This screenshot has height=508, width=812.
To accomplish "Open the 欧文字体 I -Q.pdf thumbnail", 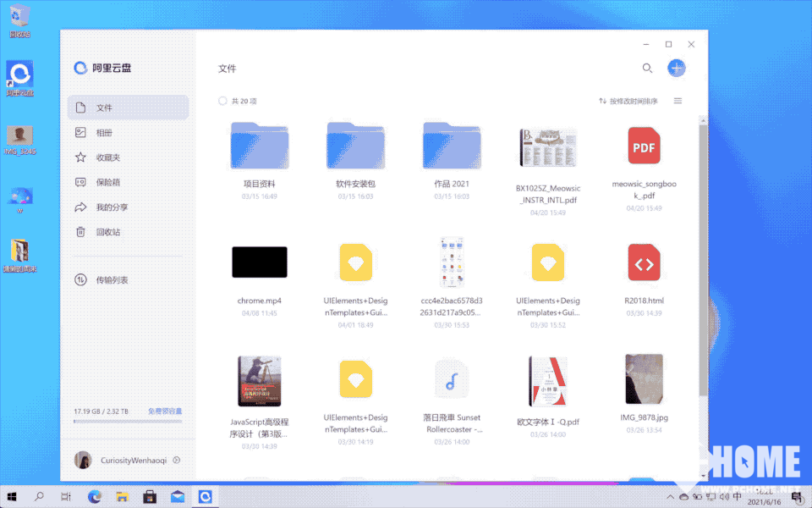I will [x=548, y=381].
